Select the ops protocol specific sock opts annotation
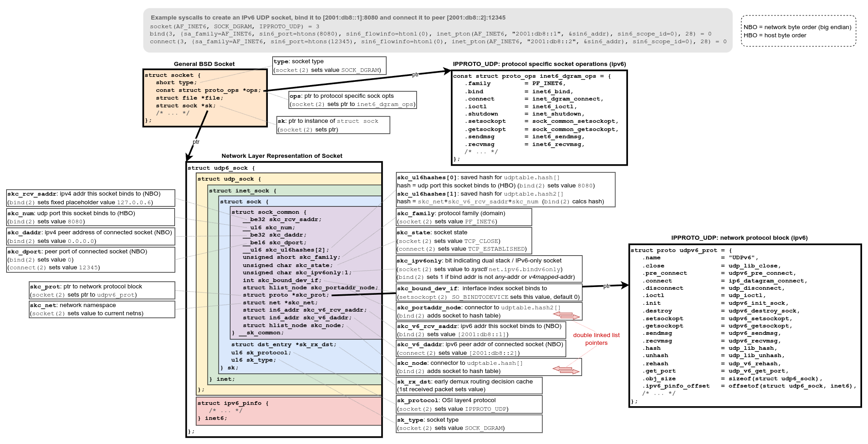Screen dimensions: 868x444 click(352, 100)
